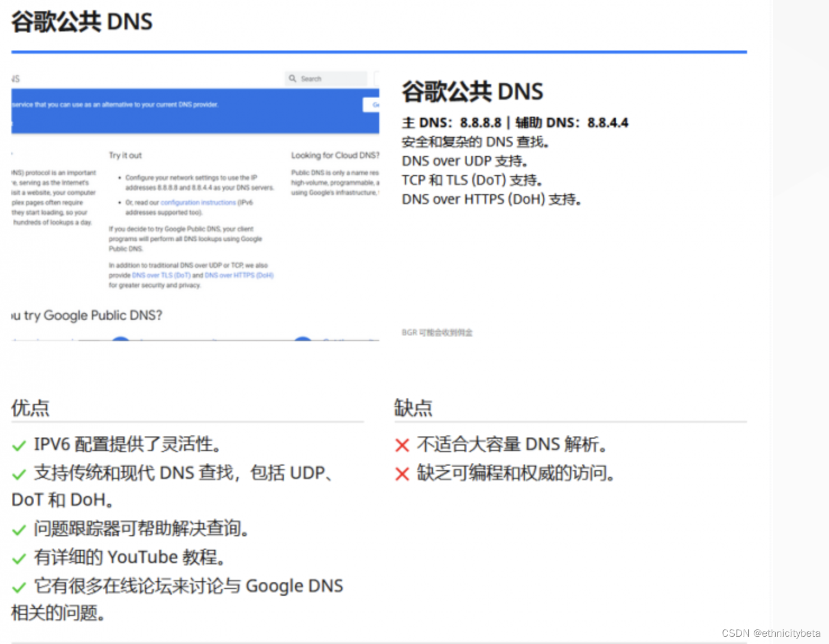Screen dimensions: 829x644
Task: Click the green check beside 有详细的 YouTube 教程
Action: (19, 559)
